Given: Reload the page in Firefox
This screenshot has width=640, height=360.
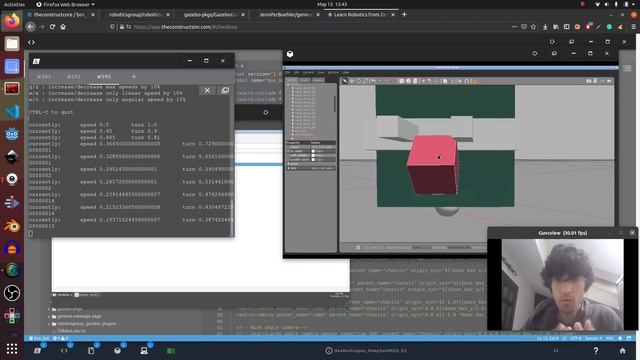Looking at the screenshot, I should click(52, 27).
